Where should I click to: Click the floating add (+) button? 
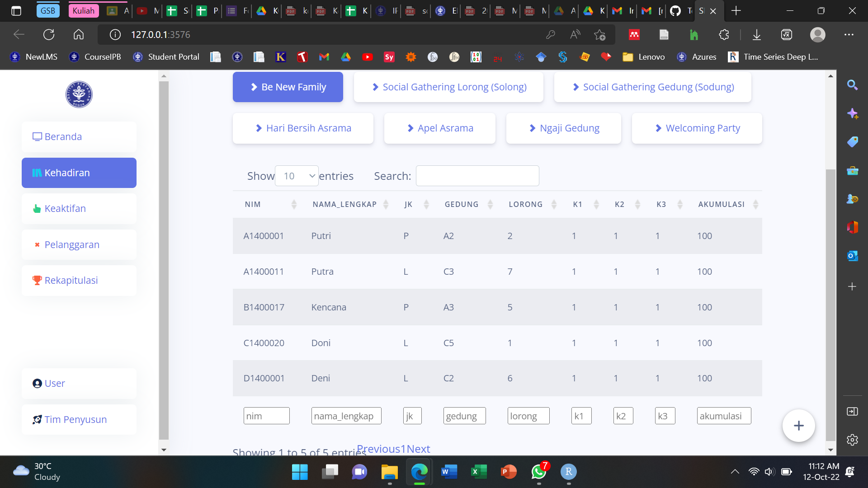coord(798,425)
